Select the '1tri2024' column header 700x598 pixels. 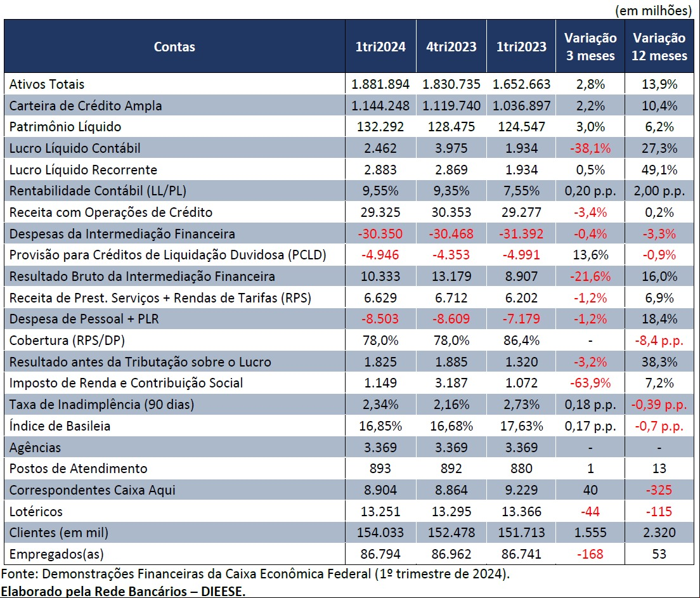[x=380, y=46]
